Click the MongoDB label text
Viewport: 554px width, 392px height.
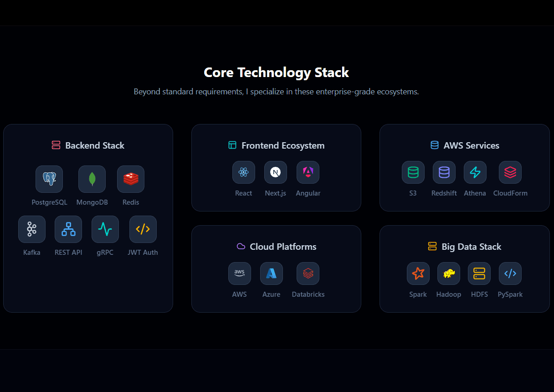(92, 202)
